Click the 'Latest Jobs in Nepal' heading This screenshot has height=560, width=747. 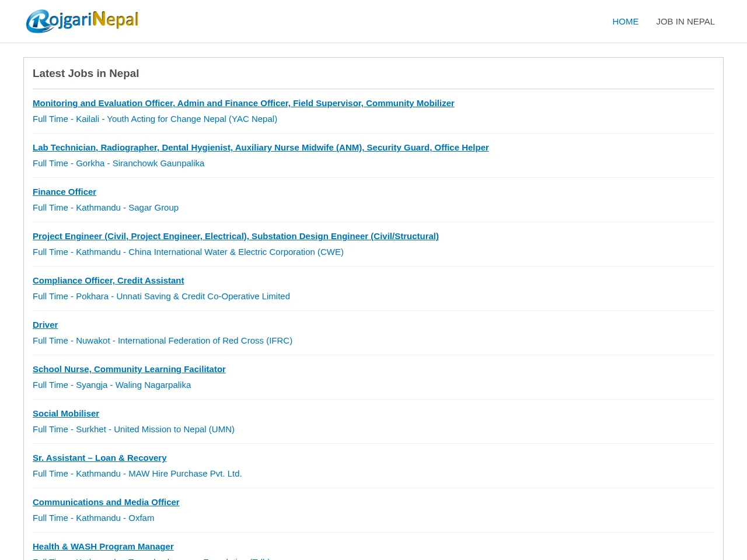coord(86,73)
